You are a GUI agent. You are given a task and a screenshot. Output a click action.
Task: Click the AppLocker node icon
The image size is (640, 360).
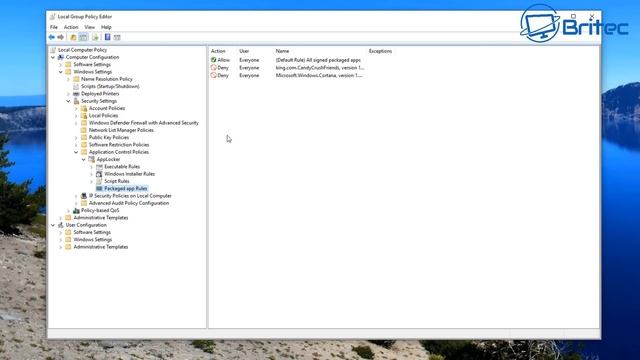[91, 159]
